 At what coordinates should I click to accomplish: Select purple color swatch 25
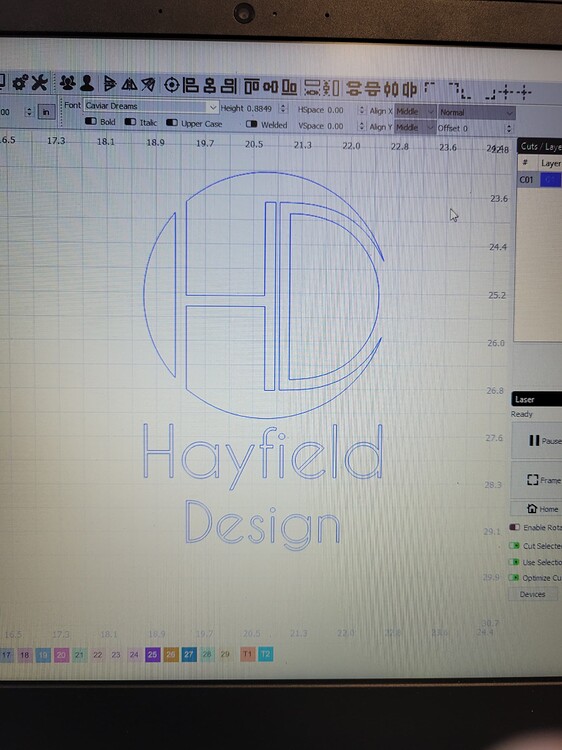(x=152, y=654)
